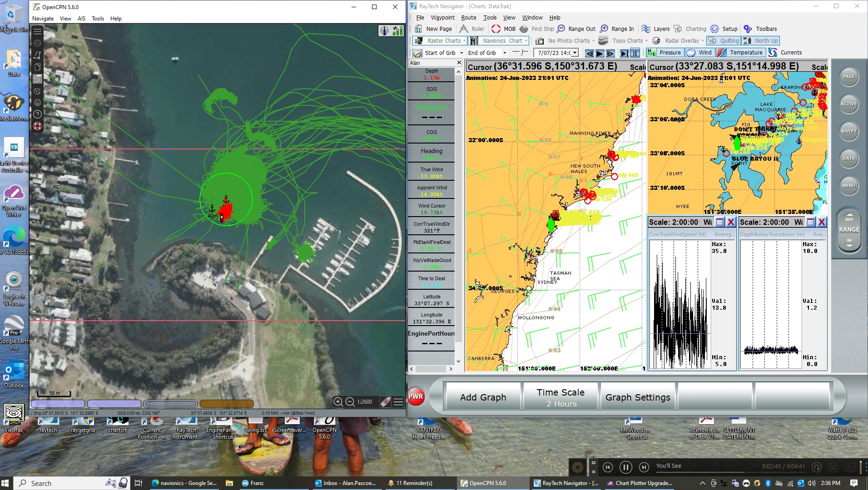Click the red man overboard lifebuoy in OpenCPN
The width and height of the screenshot is (868, 490).
click(38, 126)
